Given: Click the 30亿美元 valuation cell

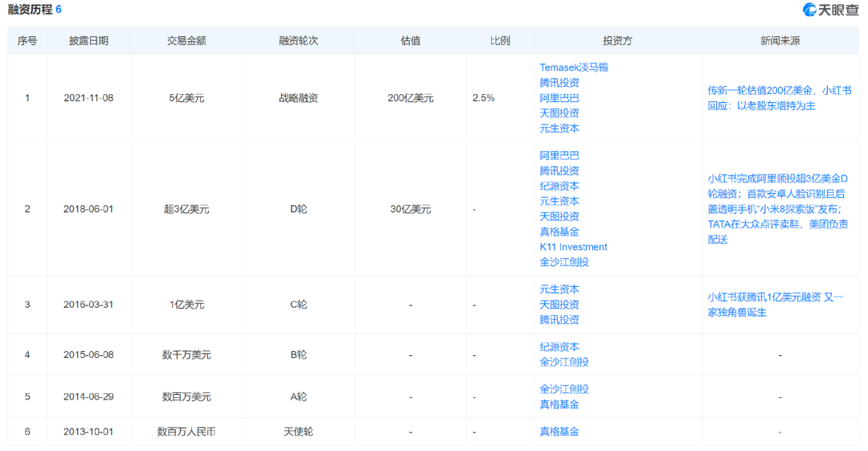Looking at the screenshot, I should (x=410, y=209).
